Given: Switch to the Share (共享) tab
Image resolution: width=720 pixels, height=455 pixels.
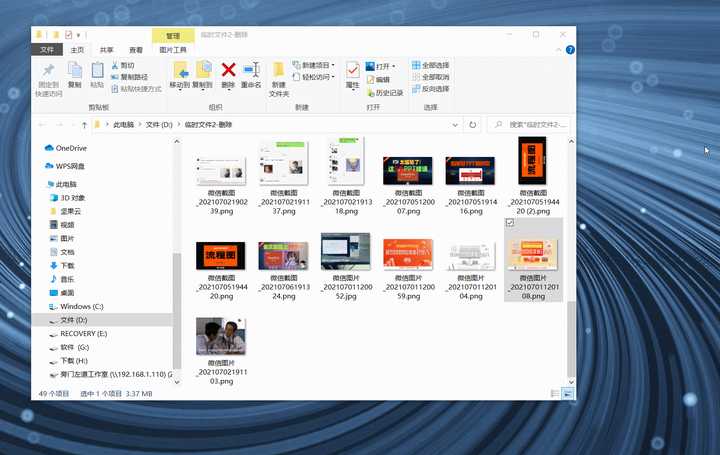Looking at the screenshot, I should click(107, 50).
